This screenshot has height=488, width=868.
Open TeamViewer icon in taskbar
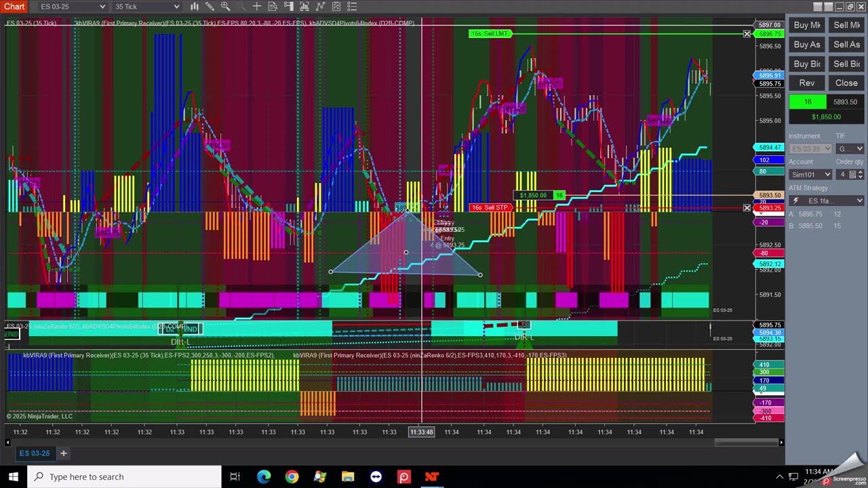point(376,476)
